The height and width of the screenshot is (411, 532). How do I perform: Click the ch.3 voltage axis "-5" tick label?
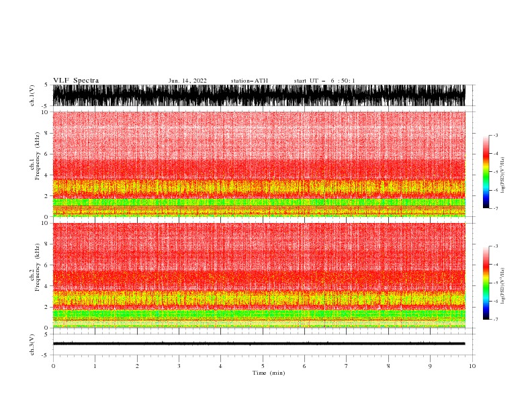[45, 355]
